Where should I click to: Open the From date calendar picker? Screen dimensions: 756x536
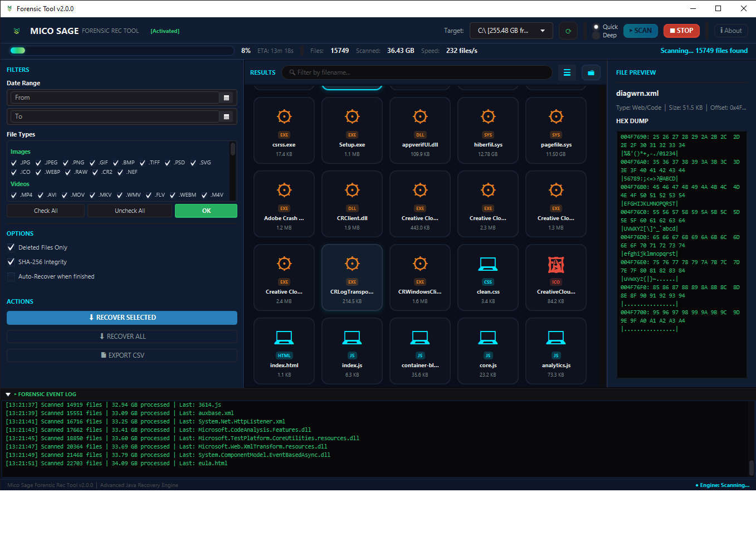[x=226, y=98]
